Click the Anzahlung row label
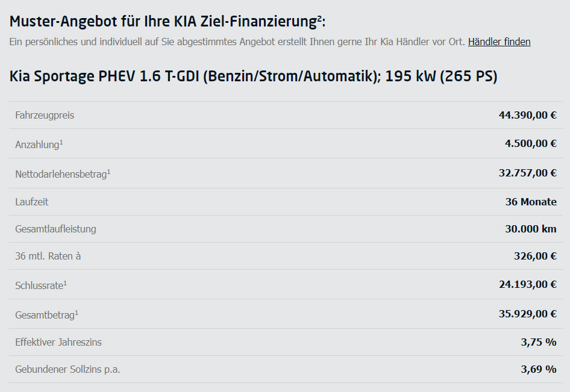 [x=39, y=145]
